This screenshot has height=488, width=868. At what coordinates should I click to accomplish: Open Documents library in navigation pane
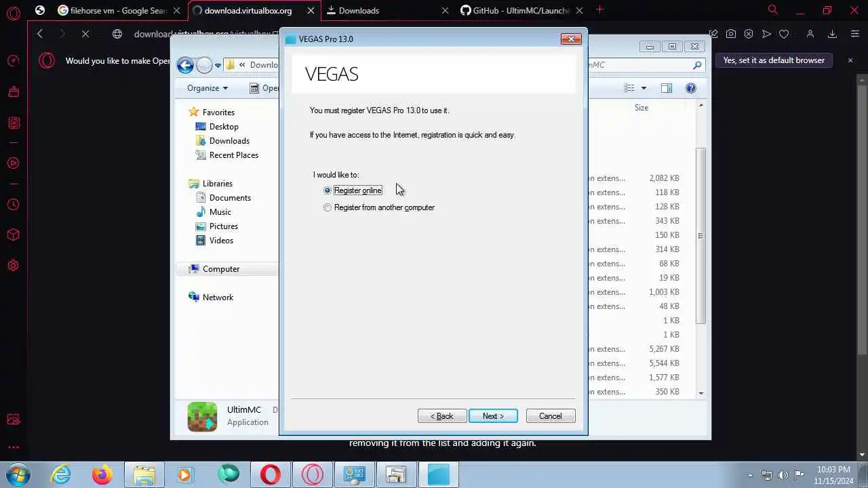coord(230,198)
